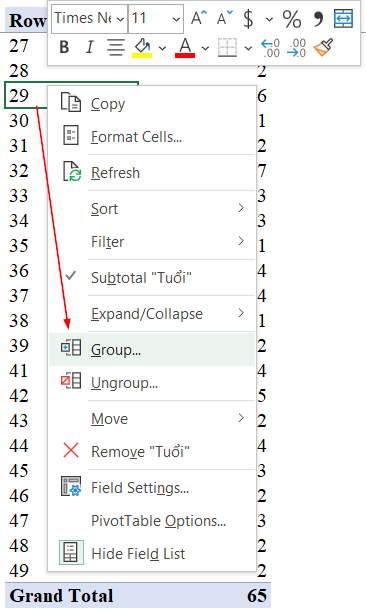The width and height of the screenshot is (366, 609).
Task: Click the Decrease Font Size icon
Action: tap(225, 18)
